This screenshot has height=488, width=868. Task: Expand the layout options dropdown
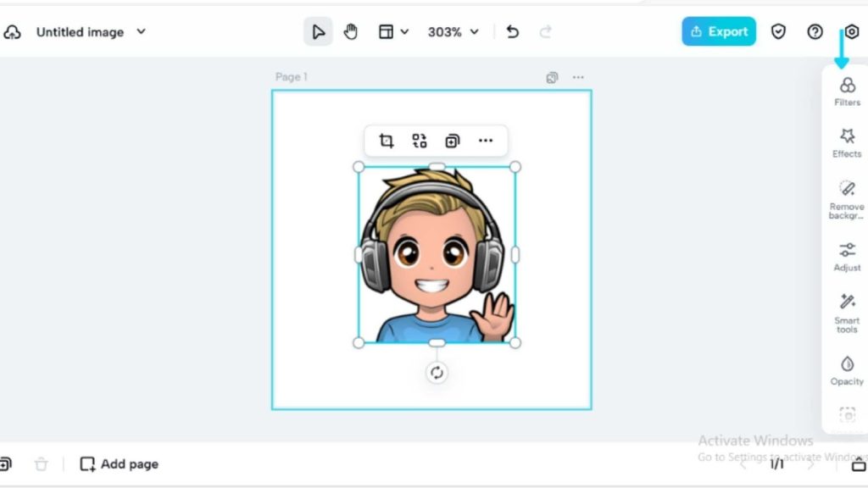[393, 32]
